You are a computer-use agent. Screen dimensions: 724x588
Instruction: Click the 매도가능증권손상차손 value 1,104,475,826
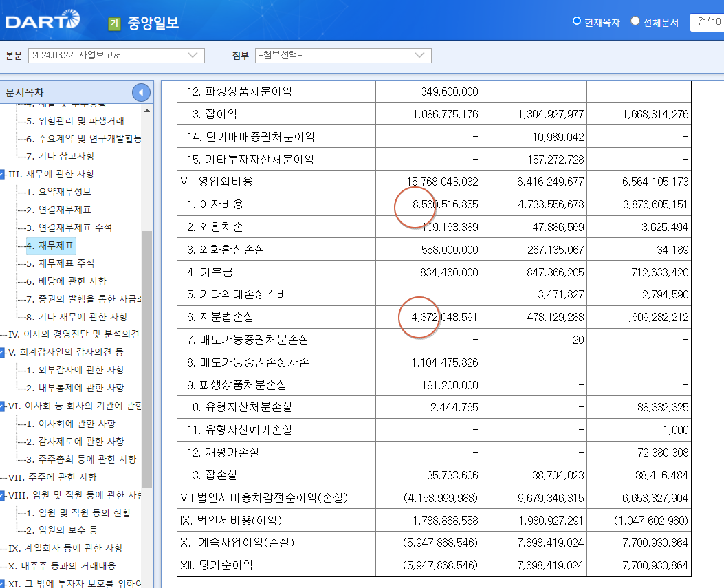445,362
